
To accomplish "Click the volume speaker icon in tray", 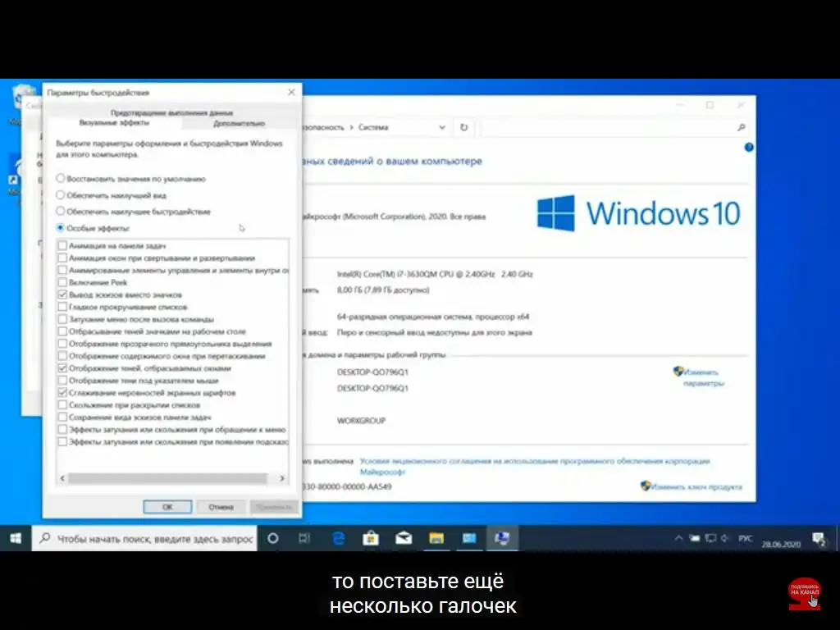I will (x=725, y=538).
